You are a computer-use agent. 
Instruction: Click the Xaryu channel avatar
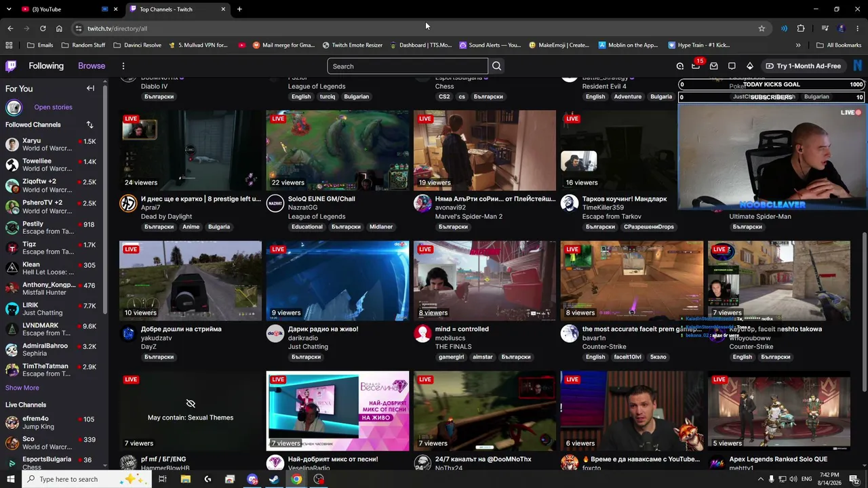tap(12, 144)
